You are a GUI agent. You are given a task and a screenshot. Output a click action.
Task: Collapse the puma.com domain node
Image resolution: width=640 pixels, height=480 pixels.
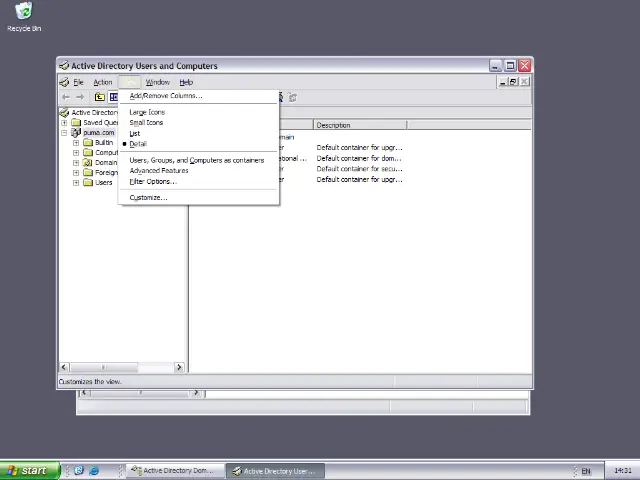coord(65,133)
